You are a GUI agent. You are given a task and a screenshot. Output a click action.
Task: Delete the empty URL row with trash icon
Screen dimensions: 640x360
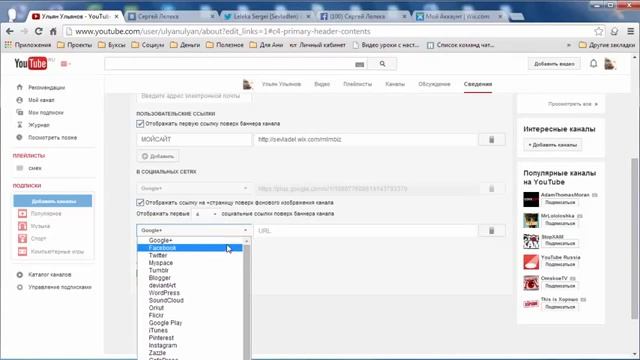tap(491, 231)
